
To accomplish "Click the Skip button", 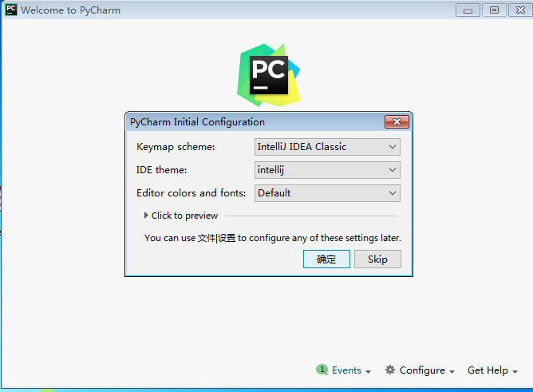I will (x=377, y=259).
